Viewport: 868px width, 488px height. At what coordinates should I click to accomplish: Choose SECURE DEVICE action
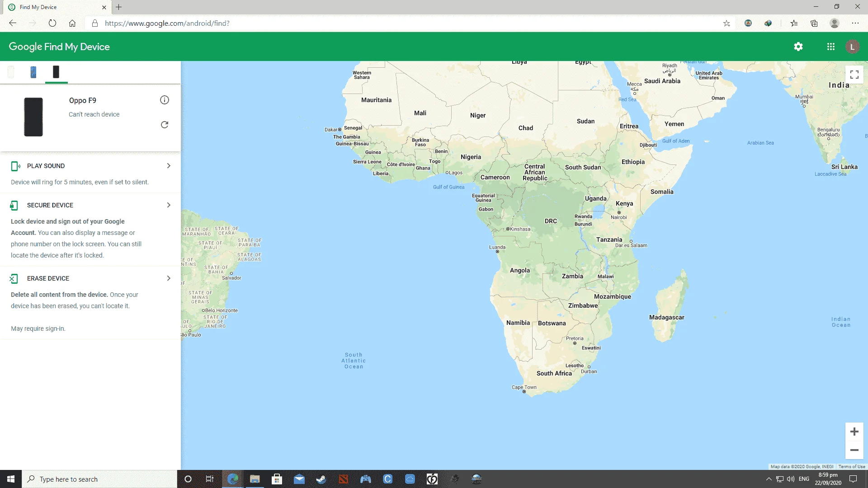coord(50,205)
